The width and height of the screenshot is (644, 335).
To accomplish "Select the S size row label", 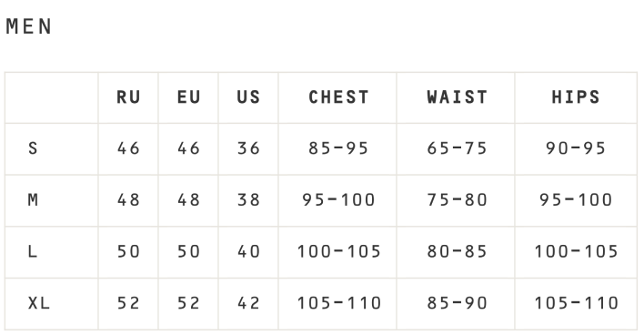I will click(x=33, y=148).
